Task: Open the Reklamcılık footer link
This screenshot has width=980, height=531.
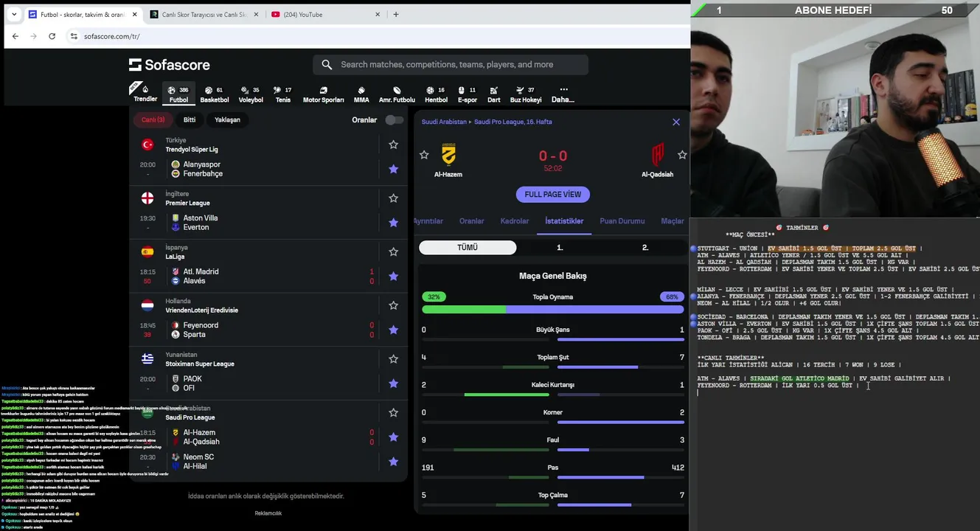Action: pos(268,513)
